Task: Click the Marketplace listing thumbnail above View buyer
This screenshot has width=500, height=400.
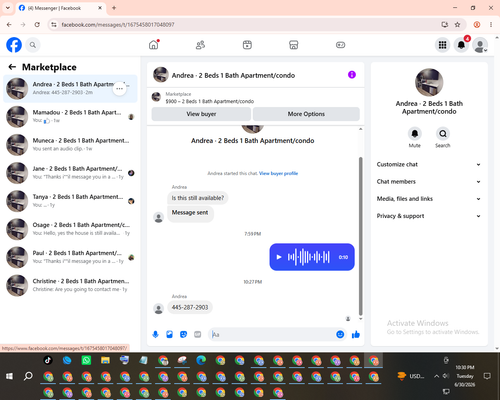Action: (x=156, y=97)
